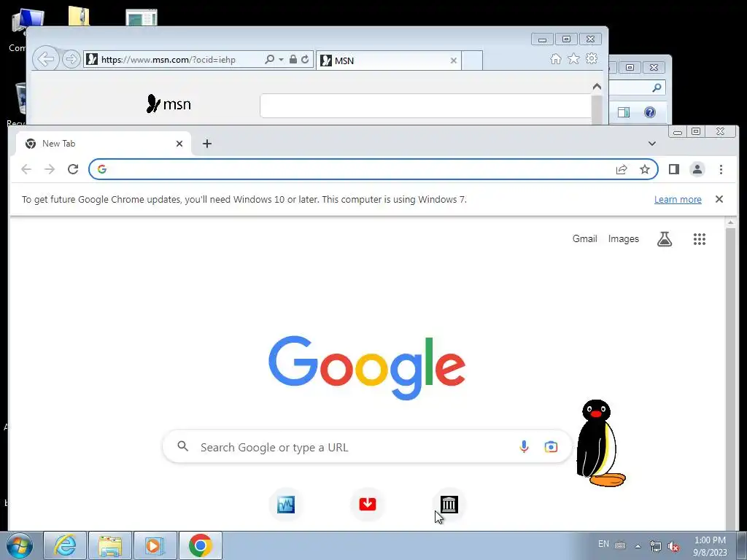Go forward in Internet Explorer
747x560 pixels.
(x=71, y=60)
